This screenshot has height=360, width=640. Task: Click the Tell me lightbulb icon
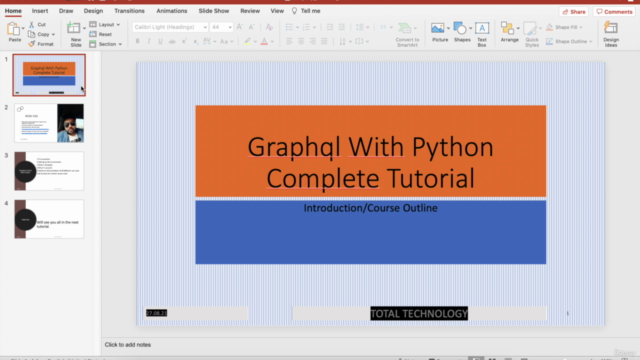294,11
